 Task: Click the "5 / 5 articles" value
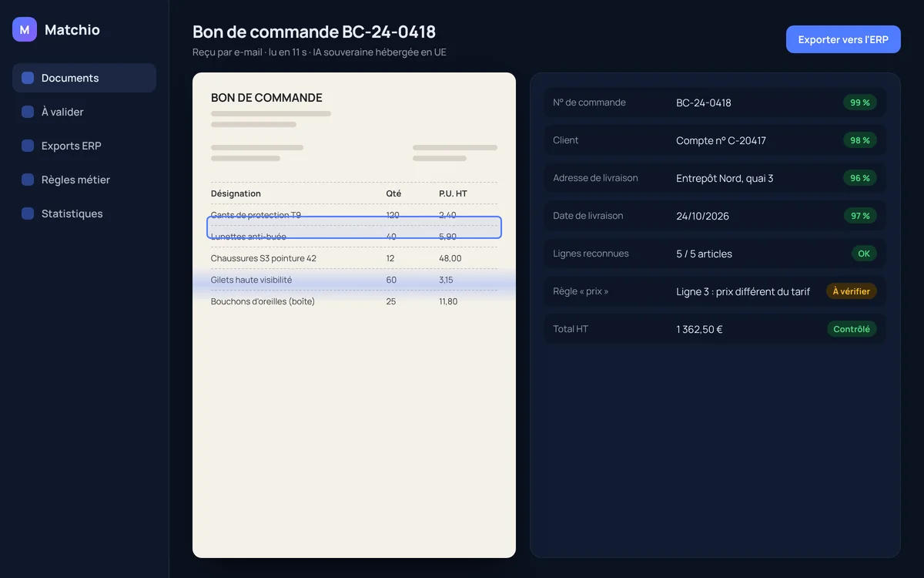[x=704, y=254]
